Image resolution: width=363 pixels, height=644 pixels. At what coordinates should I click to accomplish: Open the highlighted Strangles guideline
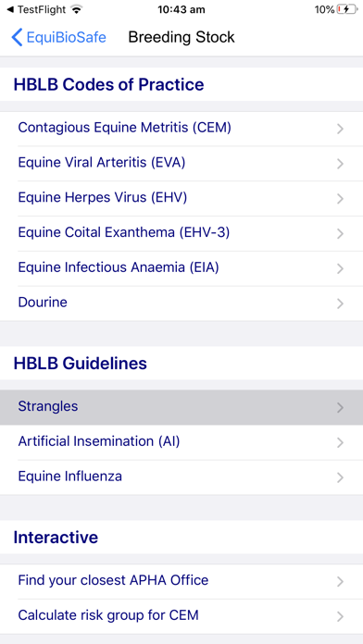(x=181, y=407)
